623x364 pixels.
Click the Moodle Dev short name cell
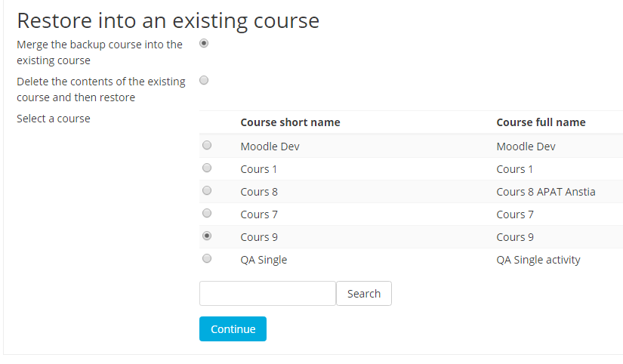click(270, 147)
